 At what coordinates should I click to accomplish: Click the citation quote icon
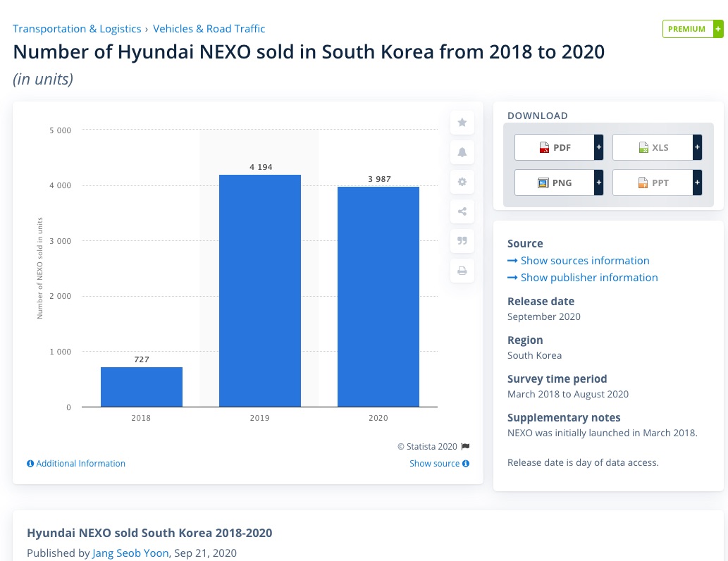pos(462,241)
